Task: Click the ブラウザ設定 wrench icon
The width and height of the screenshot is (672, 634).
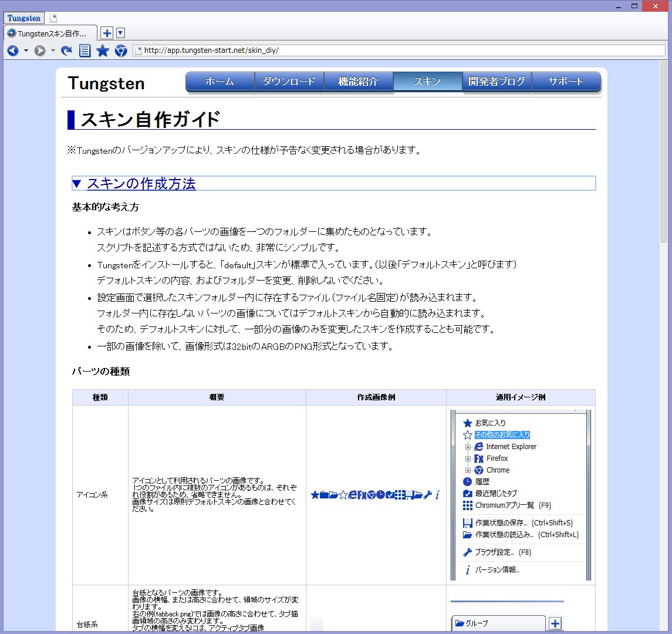Action: pyautogui.click(x=468, y=552)
